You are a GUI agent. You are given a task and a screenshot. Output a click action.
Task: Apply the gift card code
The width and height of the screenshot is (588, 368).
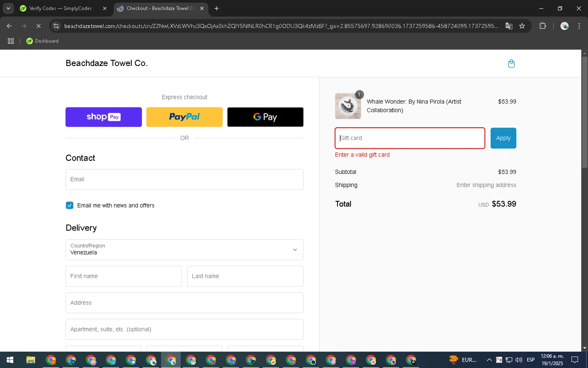click(503, 138)
